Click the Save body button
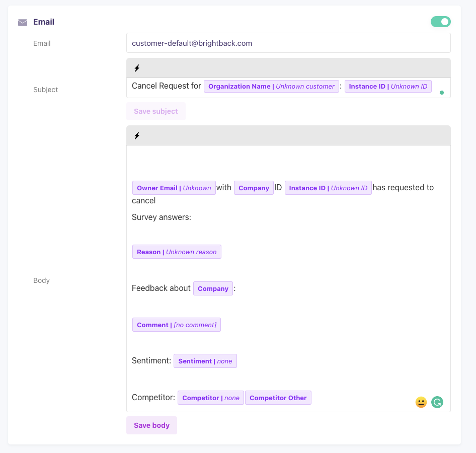476x453 pixels. 151,425
